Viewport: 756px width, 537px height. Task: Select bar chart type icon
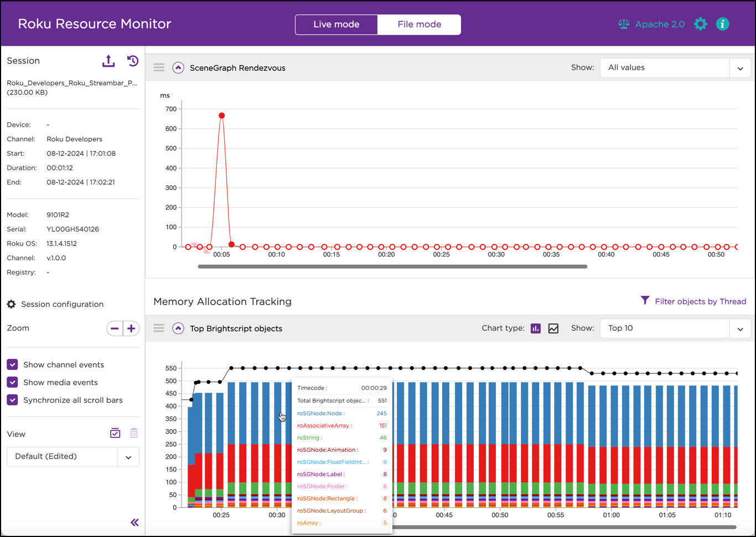tap(535, 329)
